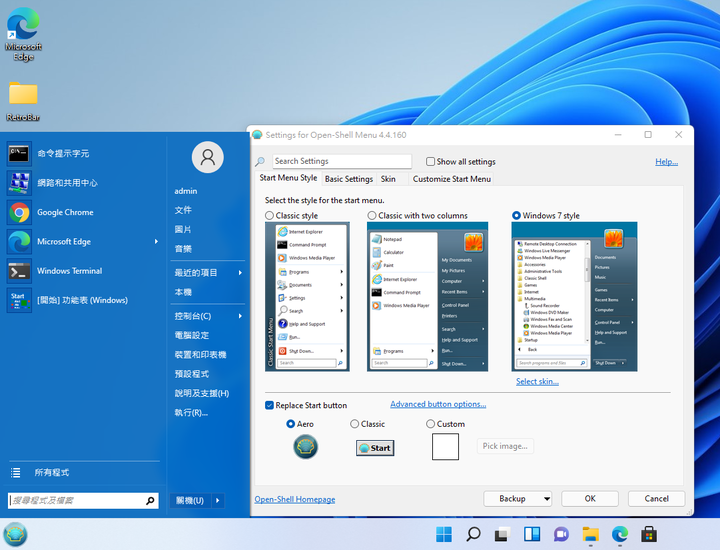Open Edge browser from the taskbar
The image size is (720, 550).
pyautogui.click(x=620, y=534)
